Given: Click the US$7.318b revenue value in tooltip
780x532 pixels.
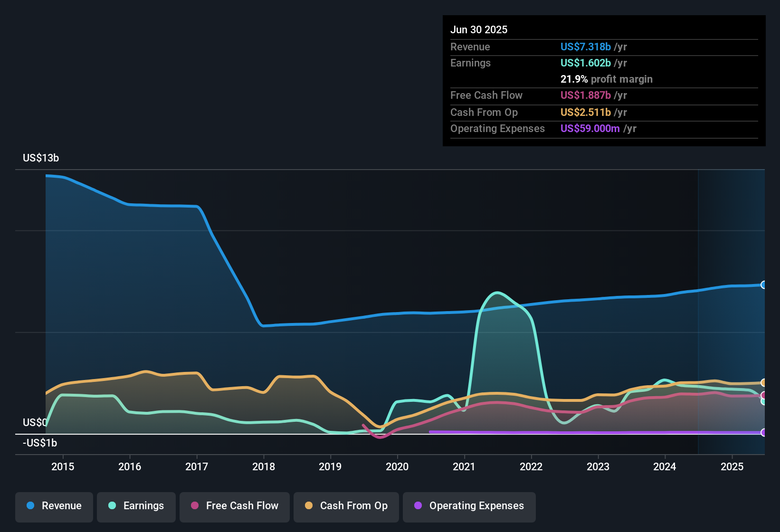Looking at the screenshot, I should click(585, 47).
